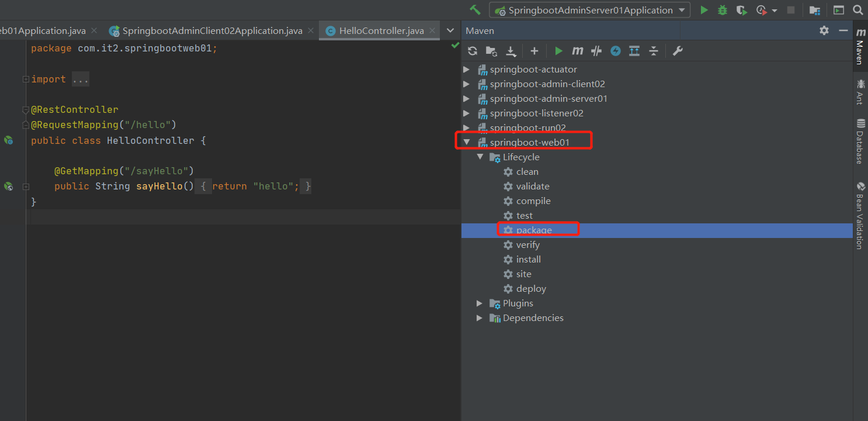This screenshot has height=421, width=868.
Task: Click the green inspection checkmark in editor
Action: (x=455, y=46)
